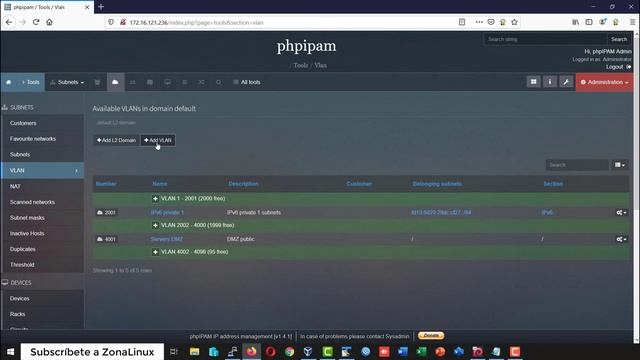Viewport: 640px width, 360px height.
Task: Open the search magnifier icon in navbar
Action: pos(218,82)
